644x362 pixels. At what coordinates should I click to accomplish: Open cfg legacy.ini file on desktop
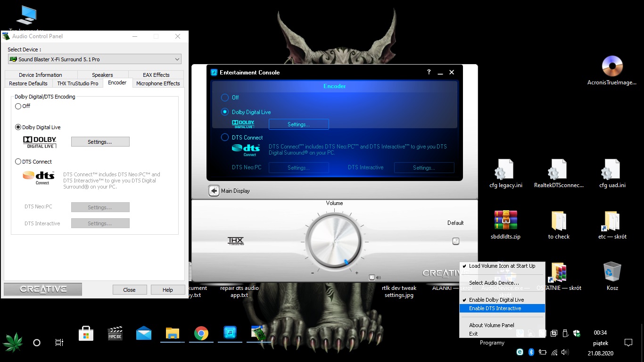pyautogui.click(x=505, y=174)
